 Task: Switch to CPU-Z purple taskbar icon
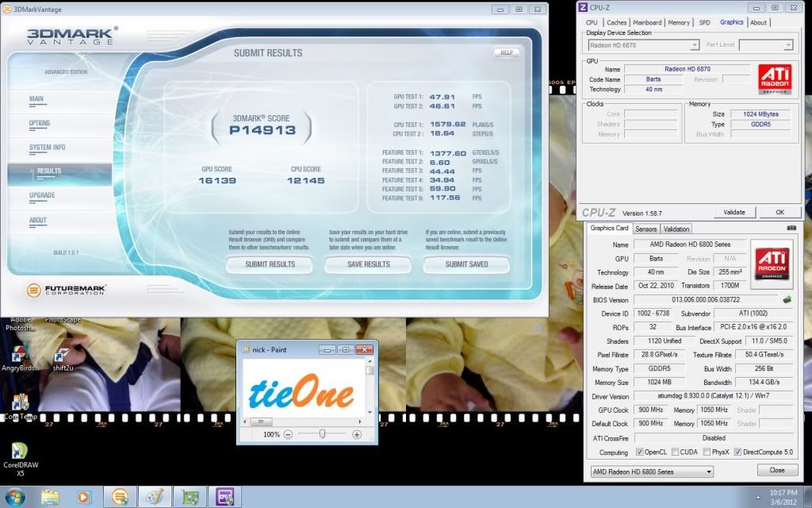(x=224, y=497)
